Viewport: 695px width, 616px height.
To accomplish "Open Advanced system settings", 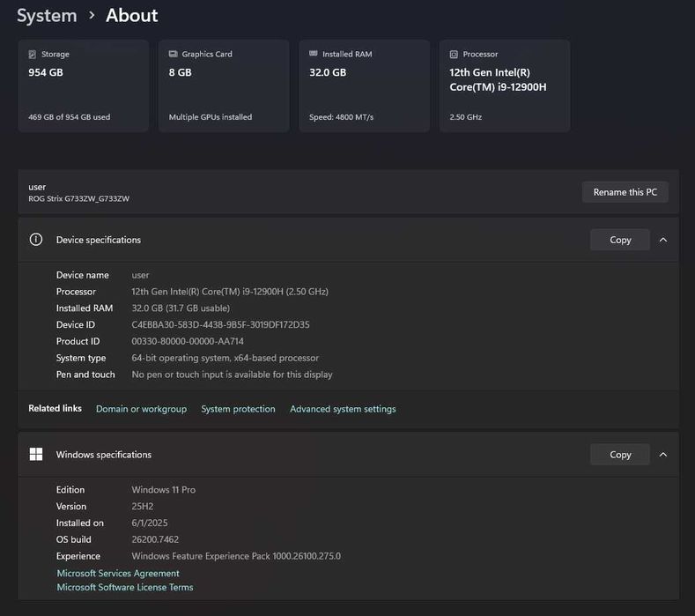I will tap(343, 409).
